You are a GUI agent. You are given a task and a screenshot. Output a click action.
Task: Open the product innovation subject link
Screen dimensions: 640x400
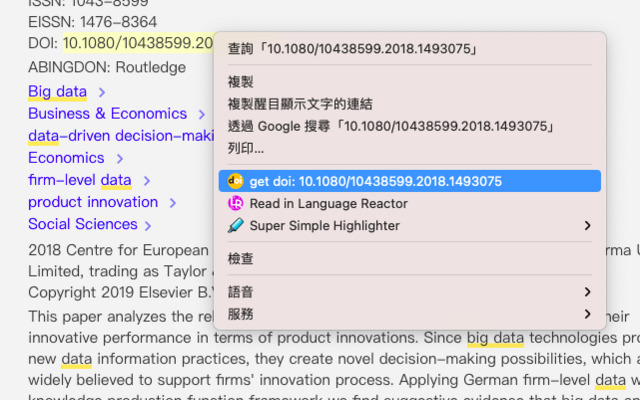(x=92, y=202)
